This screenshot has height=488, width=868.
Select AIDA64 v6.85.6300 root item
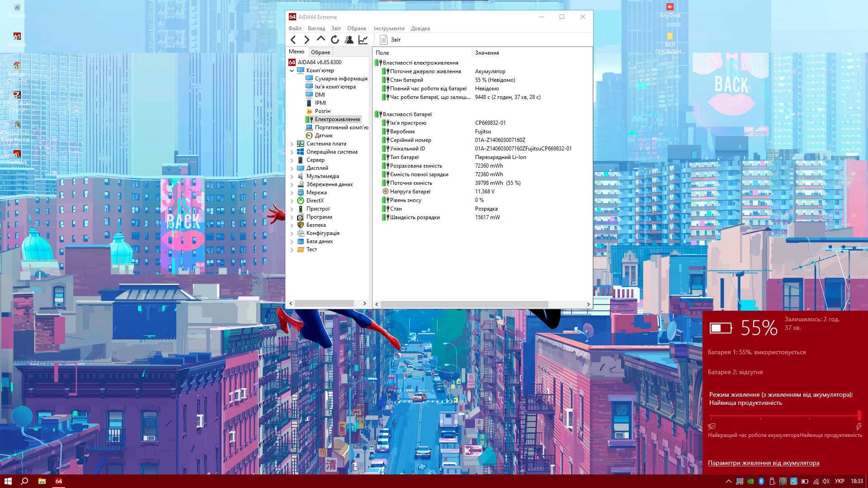click(x=315, y=62)
